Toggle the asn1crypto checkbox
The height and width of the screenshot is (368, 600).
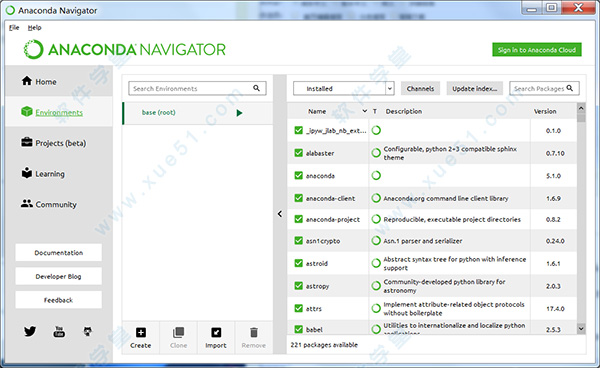coord(298,241)
